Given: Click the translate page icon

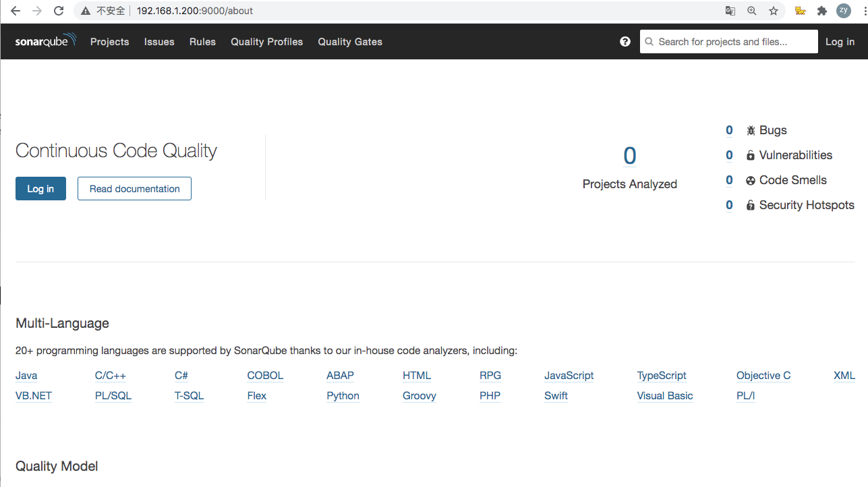Looking at the screenshot, I should (x=730, y=11).
